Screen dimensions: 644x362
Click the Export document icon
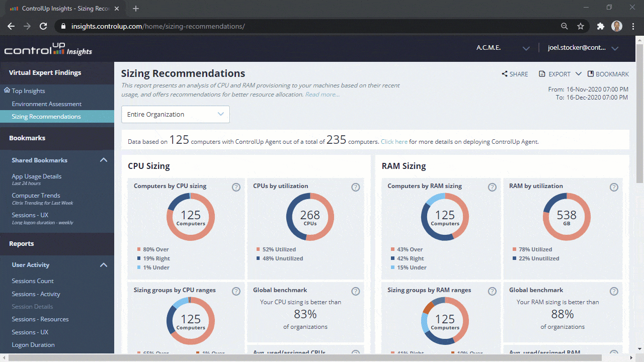(542, 74)
